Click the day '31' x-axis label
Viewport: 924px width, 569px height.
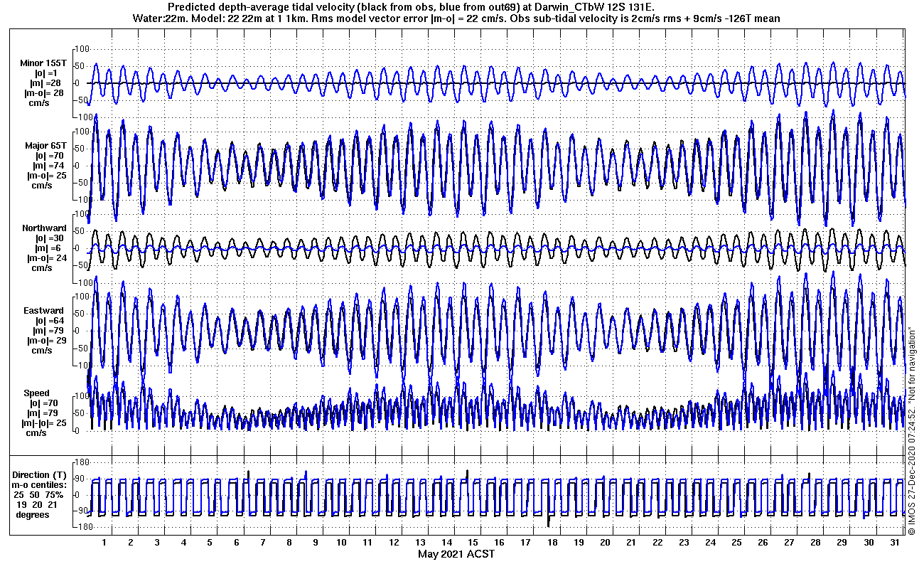(894, 543)
